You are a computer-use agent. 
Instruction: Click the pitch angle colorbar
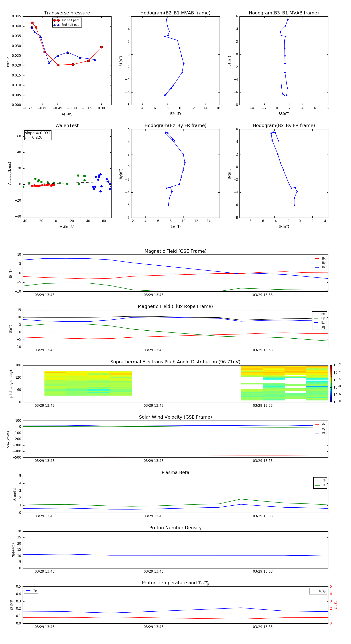click(331, 384)
